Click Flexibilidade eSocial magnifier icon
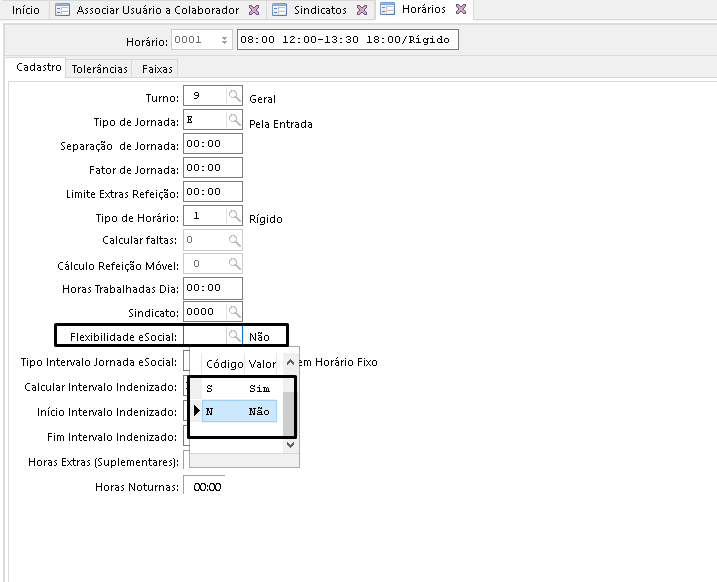The image size is (717, 582). click(x=234, y=336)
